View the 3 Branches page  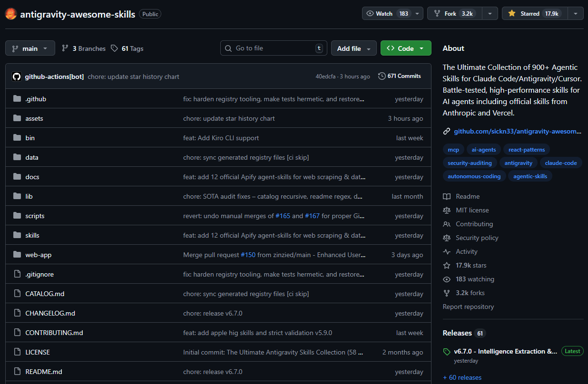84,48
